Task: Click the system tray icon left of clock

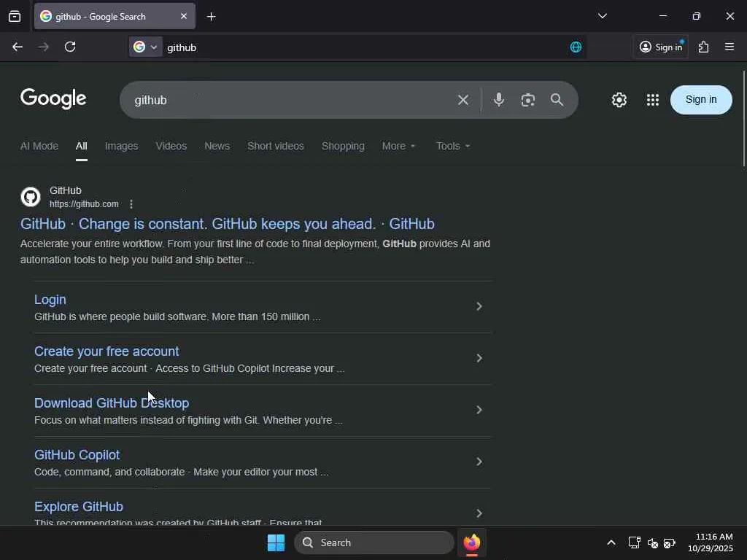Action: point(670,542)
